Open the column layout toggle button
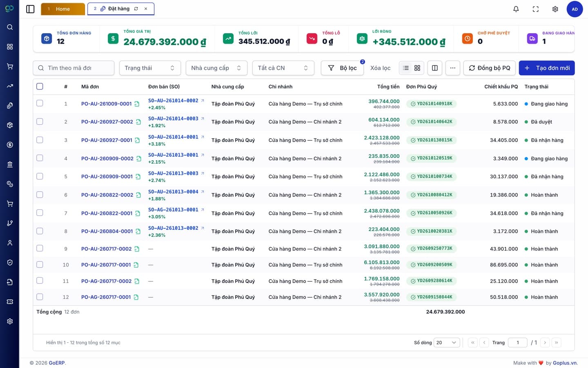 point(435,68)
